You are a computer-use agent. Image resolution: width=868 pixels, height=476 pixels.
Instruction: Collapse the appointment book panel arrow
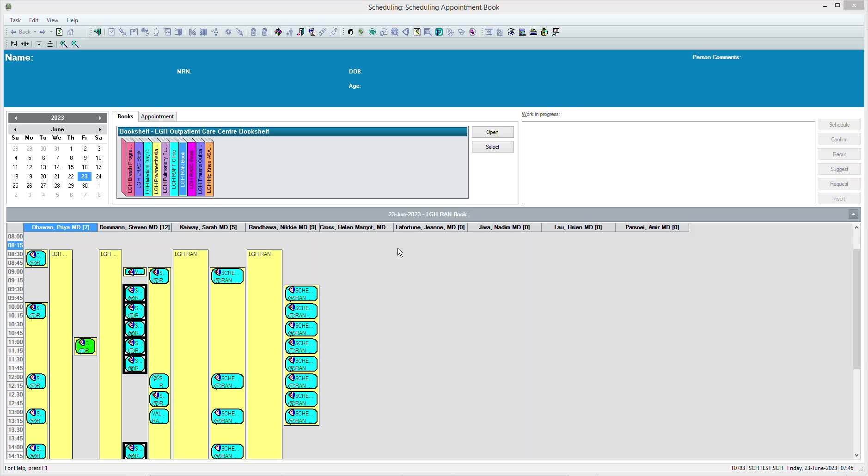pos(853,214)
